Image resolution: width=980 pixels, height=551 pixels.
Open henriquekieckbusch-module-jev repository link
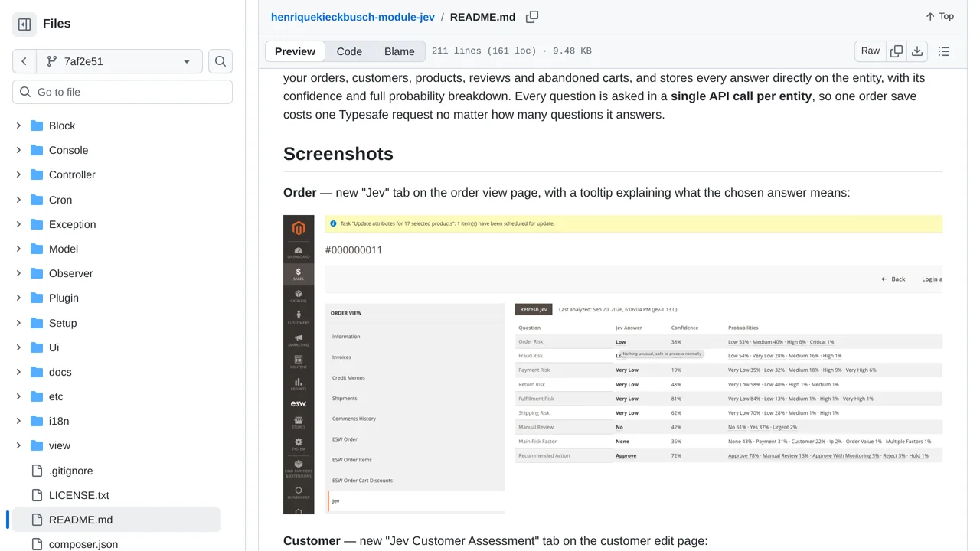[x=353, y=17]
